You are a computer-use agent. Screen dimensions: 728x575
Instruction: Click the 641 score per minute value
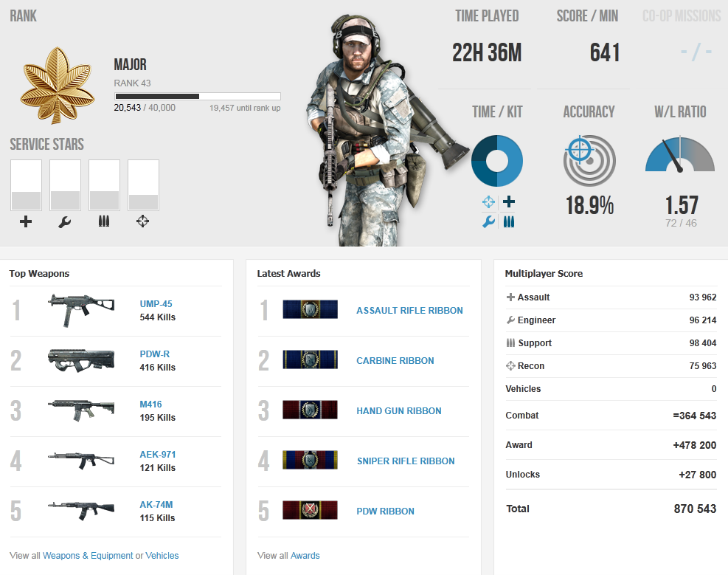click(605, 52)
